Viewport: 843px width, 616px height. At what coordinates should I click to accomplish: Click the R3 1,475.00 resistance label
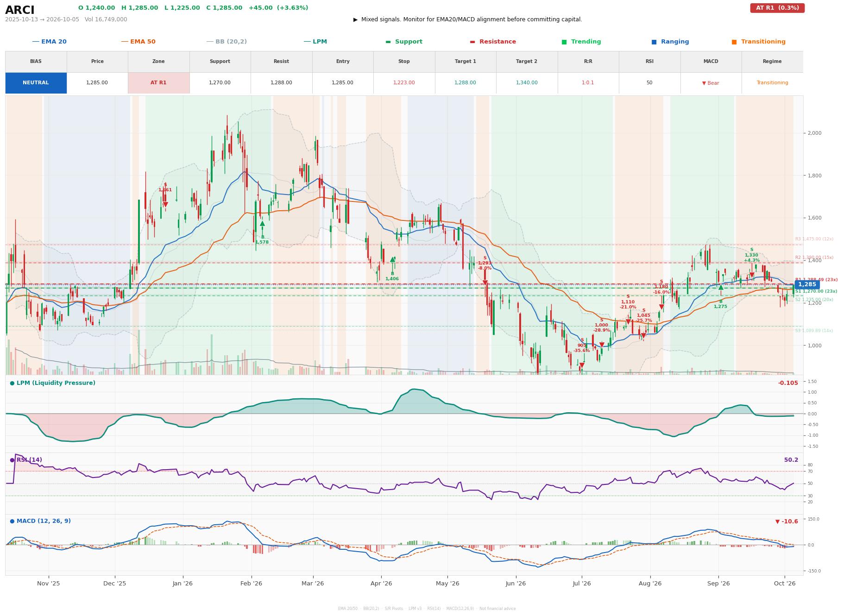coord(814,239)
